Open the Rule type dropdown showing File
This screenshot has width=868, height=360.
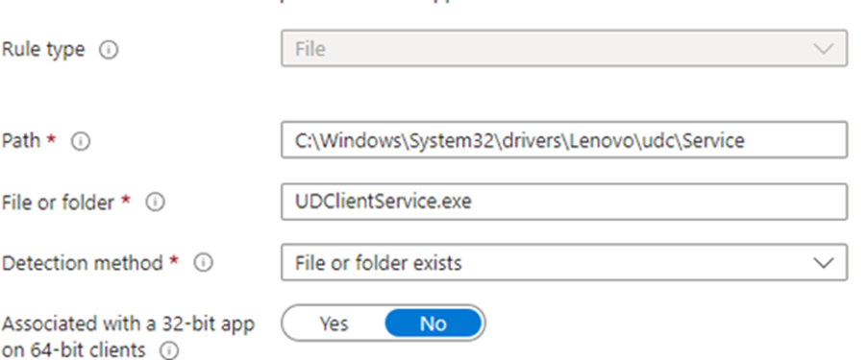[564, 49]
